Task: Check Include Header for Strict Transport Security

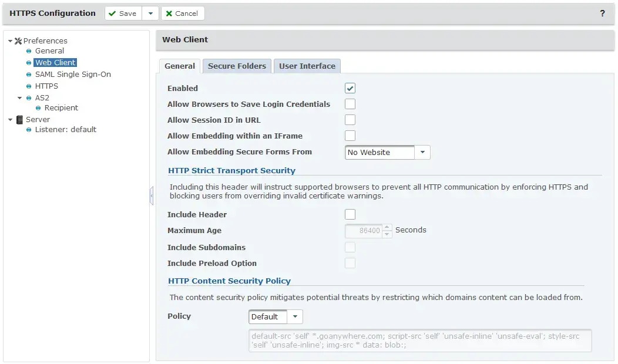Action: [350, 214]
